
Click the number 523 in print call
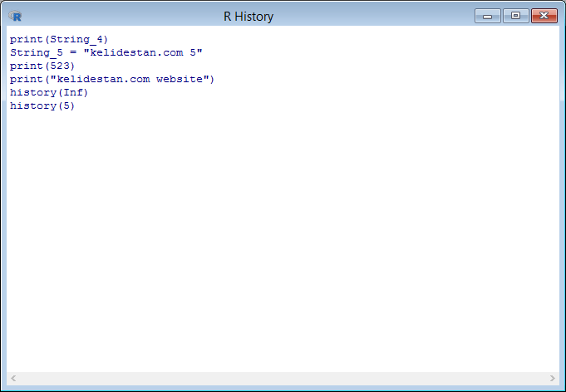pyautogui.click(x=60, y=66)
